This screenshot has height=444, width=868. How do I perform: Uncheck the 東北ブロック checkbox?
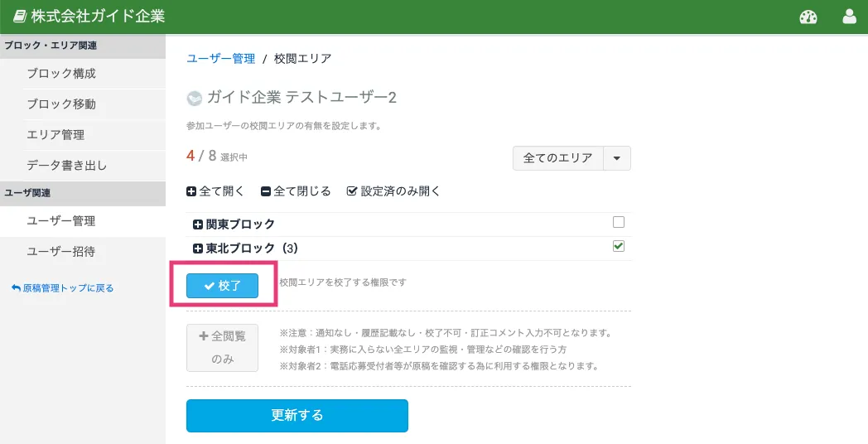[618, 246]
